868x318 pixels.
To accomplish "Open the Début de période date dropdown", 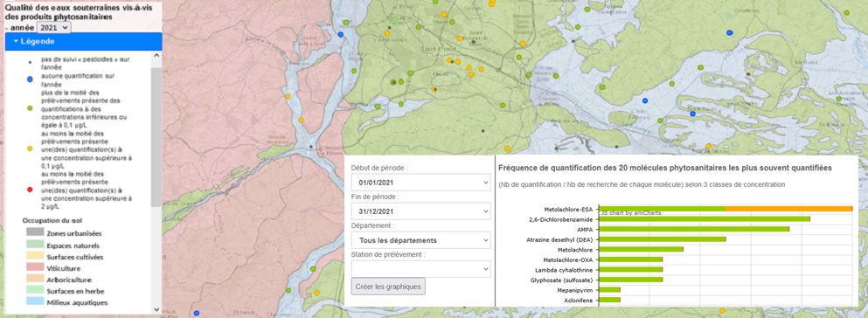I will 420,183.
